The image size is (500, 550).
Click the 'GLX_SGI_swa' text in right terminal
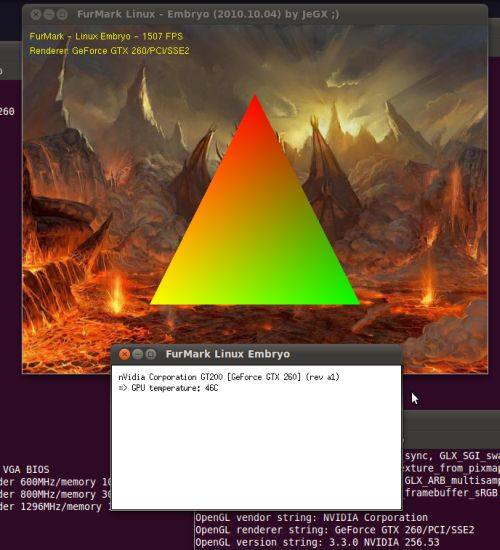click(469, 456)
